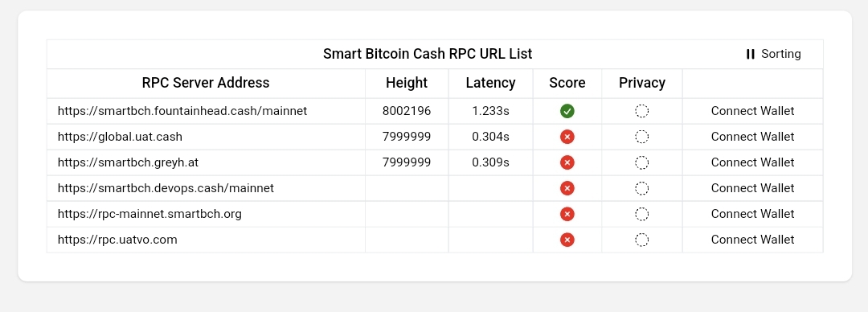This screenshot has height=312, width=868.
Task: Connect Wallet for global.uat.cash
Action: [752, 137]
